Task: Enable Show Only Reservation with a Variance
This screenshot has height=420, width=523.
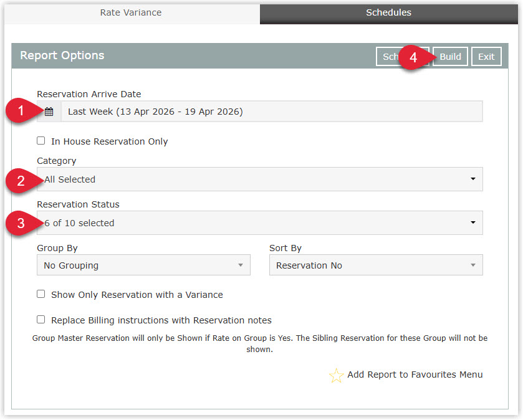Action: coord(41,294)
